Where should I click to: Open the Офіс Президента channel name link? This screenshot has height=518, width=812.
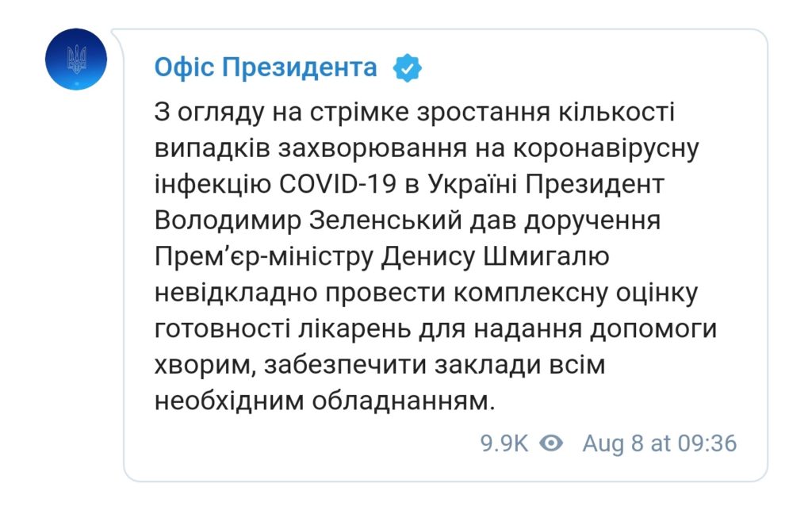266,67
